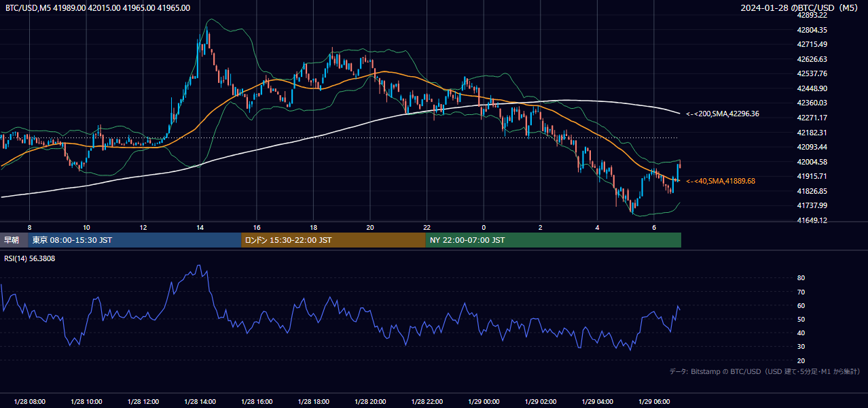This screenshot has width=868, height=408.
Task: Click the bottom date label 1/28 12:00
Action: (x=143, y=402)
